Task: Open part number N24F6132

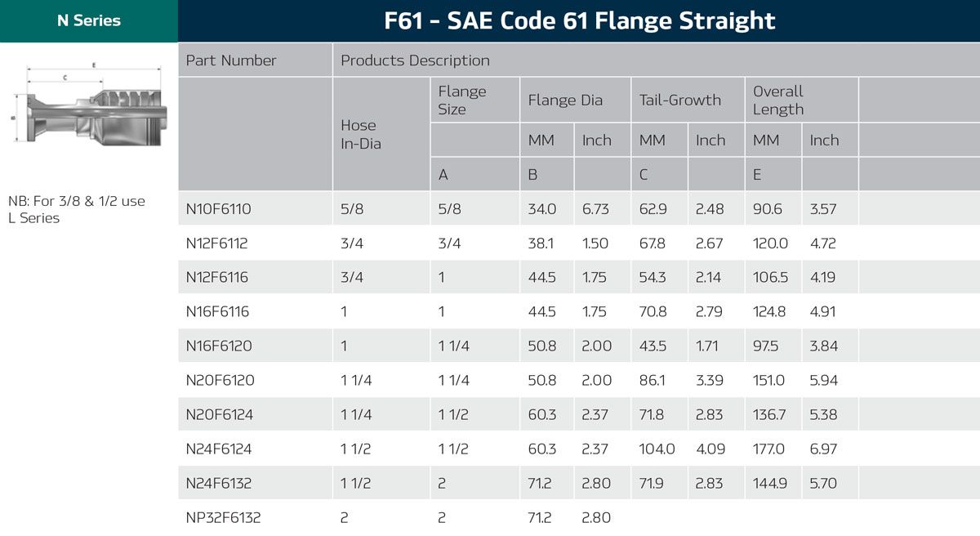Action: pos(219,484)
